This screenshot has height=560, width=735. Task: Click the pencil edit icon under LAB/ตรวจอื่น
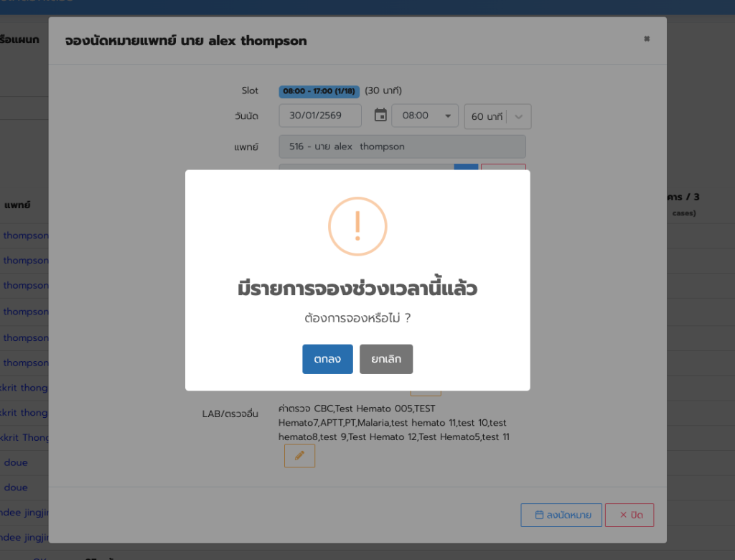point(299,456)
